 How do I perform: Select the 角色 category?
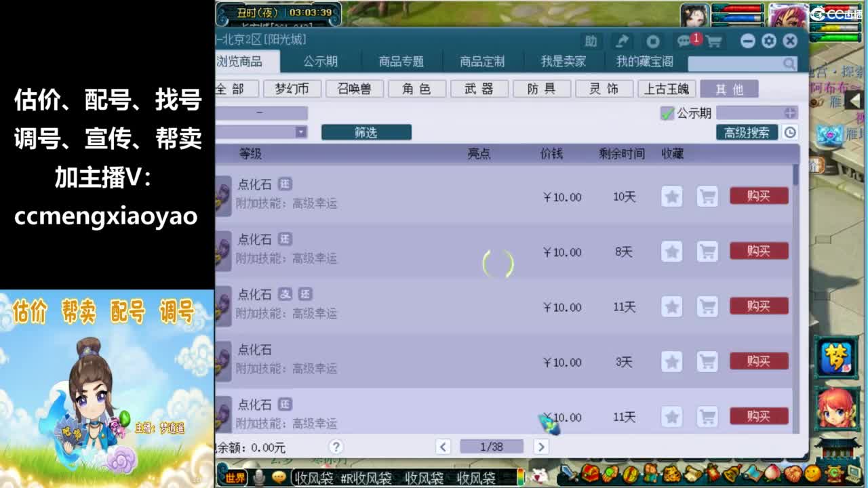coord(417,89)
